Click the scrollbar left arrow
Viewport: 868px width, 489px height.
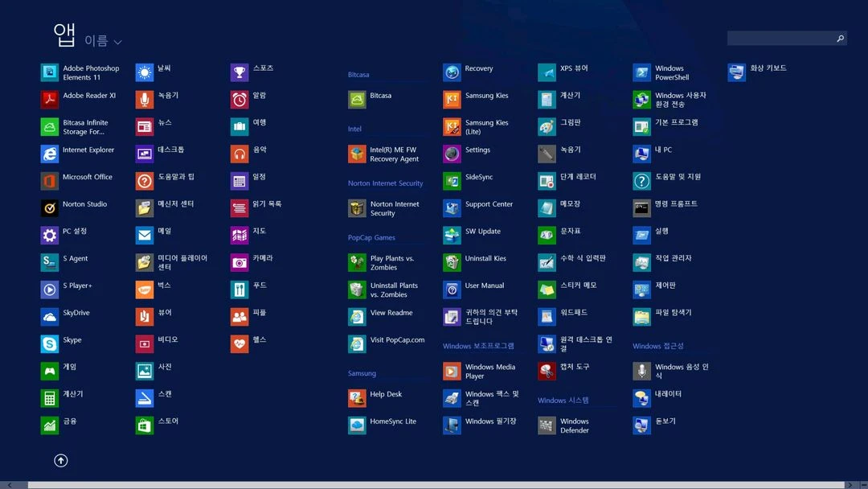tap(10, 485)
